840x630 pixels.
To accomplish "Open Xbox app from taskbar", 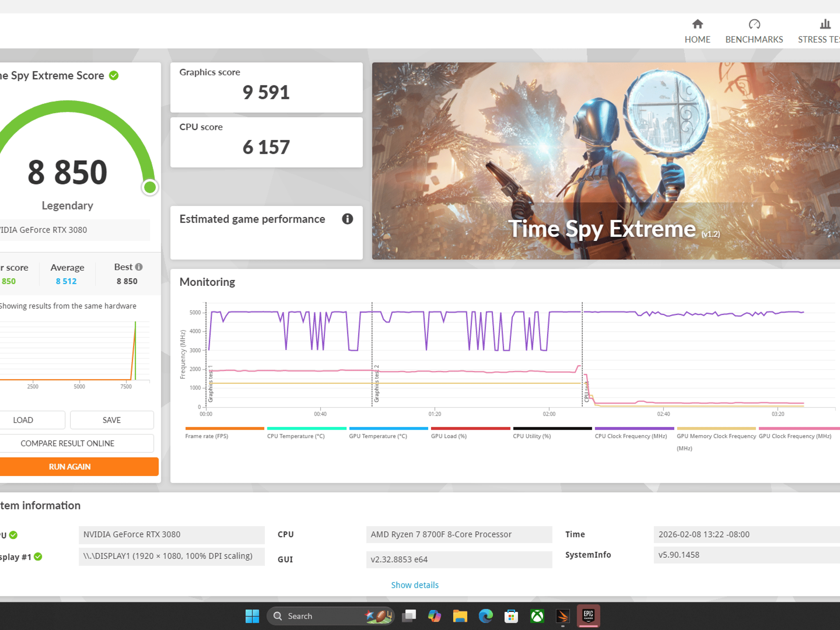I will tap(537, 616).
